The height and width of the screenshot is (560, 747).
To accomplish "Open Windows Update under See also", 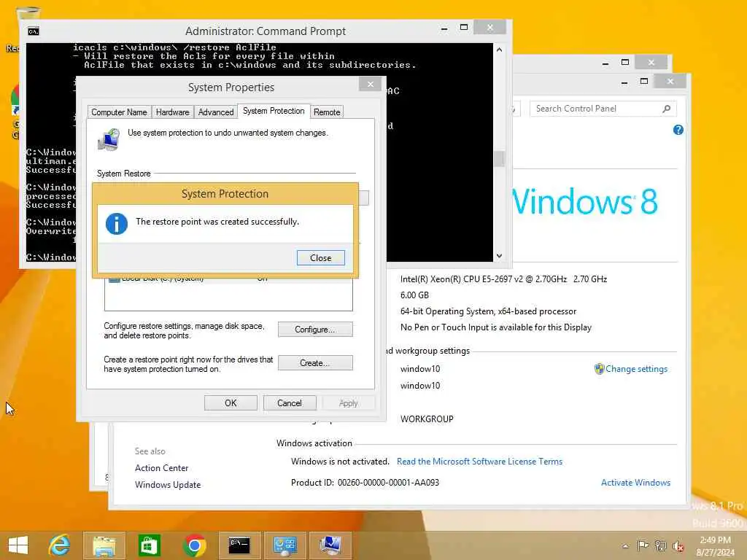I will (168, 485).
